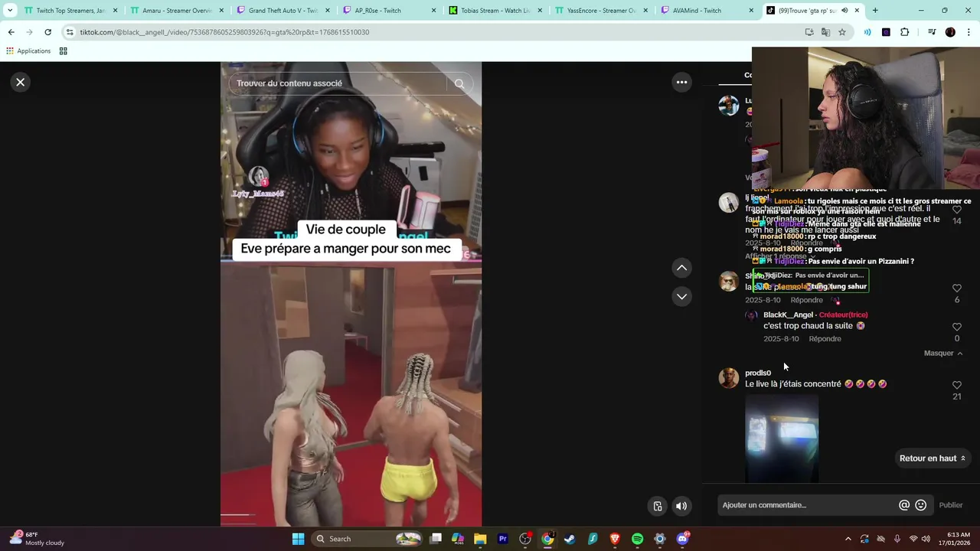980x551 pixels.
Task: Open Discord from taskbar
Action: tap(682, 539)
